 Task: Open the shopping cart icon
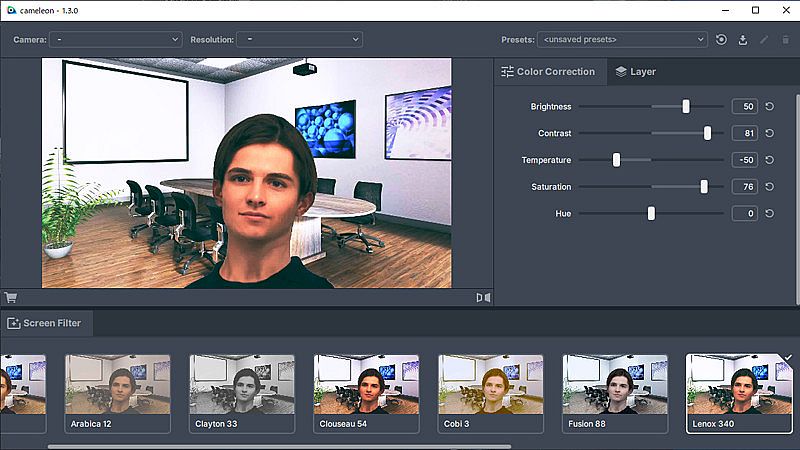pos(11,297)
